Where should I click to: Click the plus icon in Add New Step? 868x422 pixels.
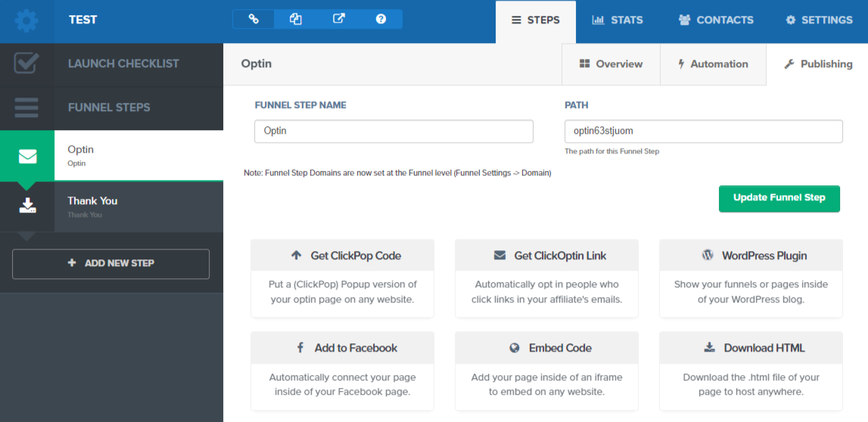pyautogui.click(x=72, y=262)
